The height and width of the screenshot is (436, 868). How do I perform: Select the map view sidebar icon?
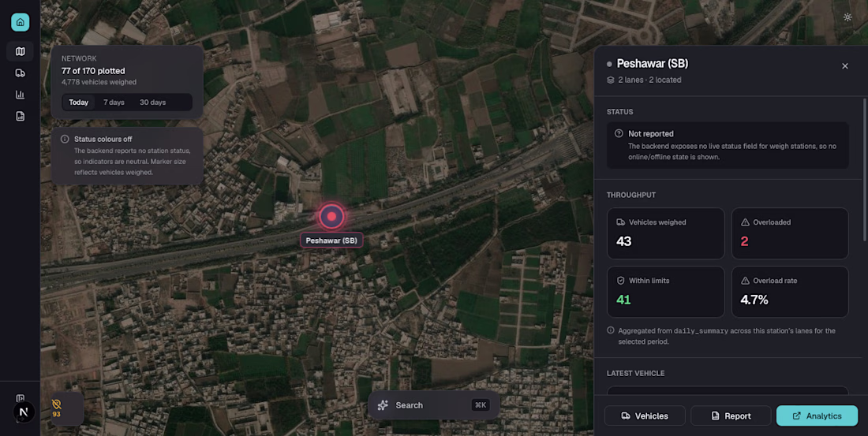click(x=20, y=51)
